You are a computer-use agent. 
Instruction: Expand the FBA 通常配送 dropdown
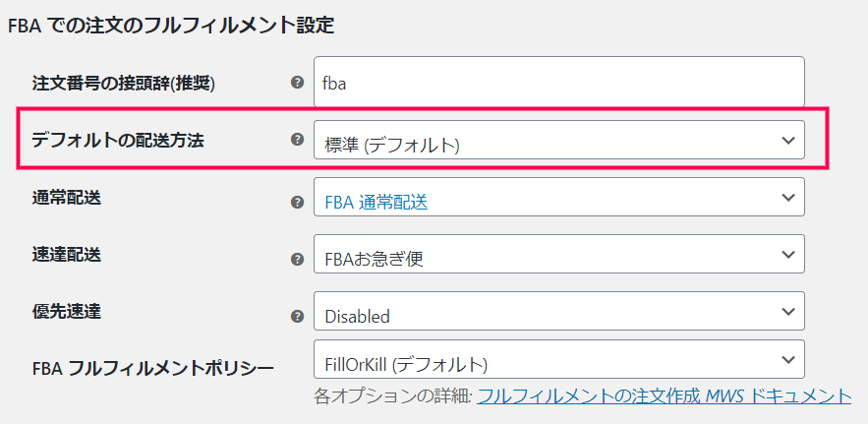pos(559,197)
